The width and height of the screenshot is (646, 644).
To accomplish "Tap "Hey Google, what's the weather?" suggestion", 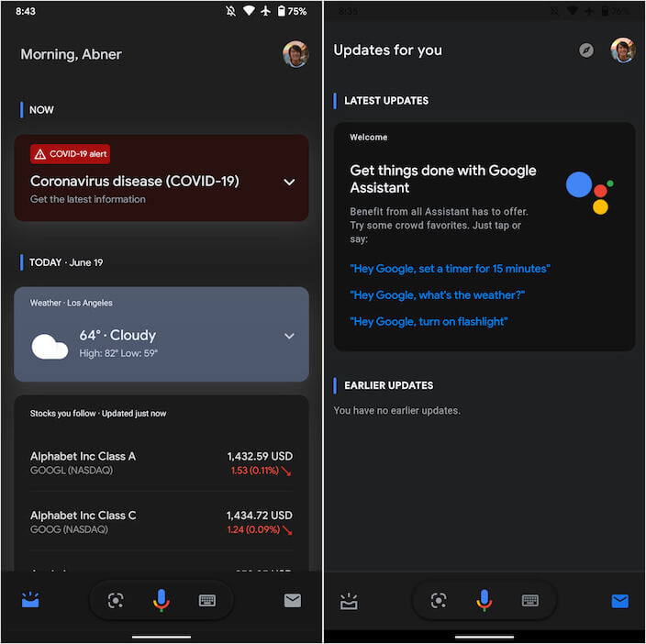I will [x=437, y=295].
